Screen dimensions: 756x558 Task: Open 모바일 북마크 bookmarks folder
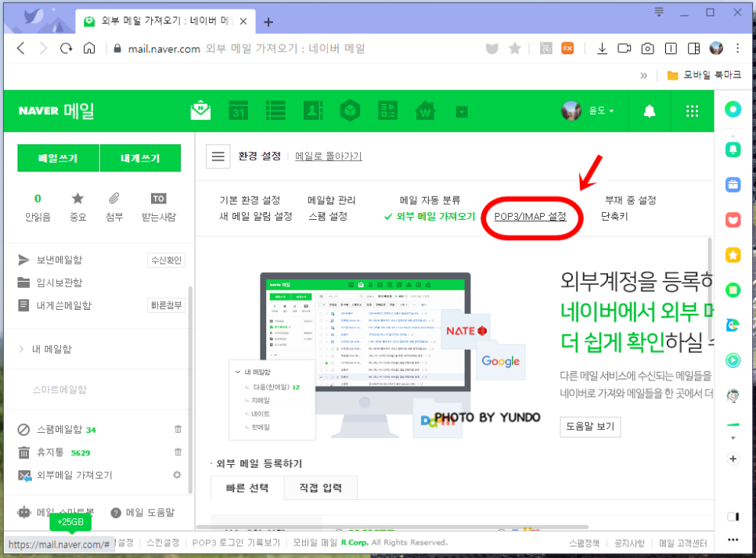click(704, 75)
